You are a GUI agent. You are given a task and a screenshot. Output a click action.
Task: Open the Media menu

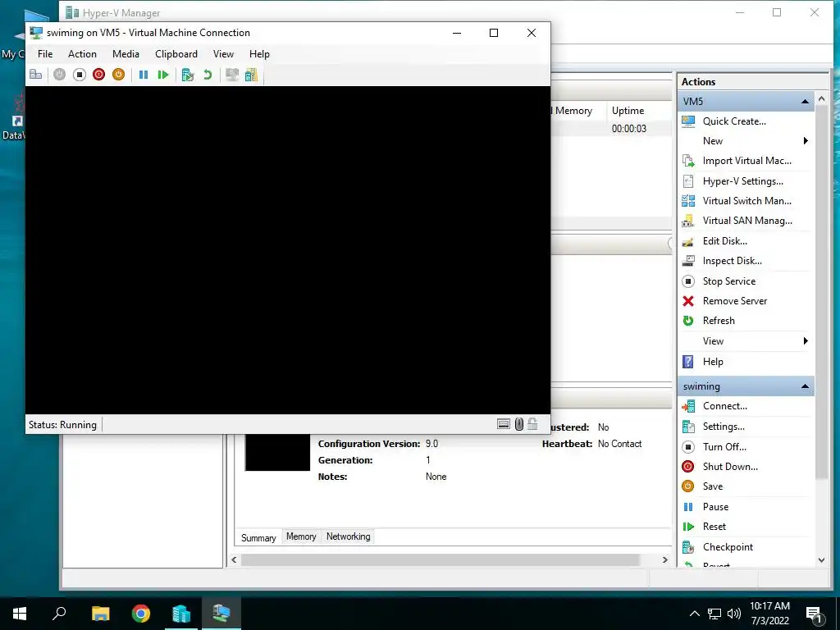(x=126, y=54)
